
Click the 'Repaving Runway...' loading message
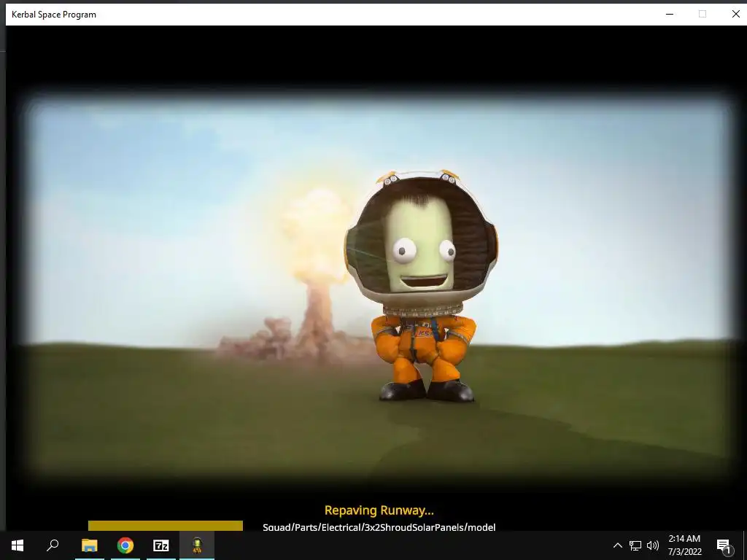pyautogui.click(x=379, y=510)
